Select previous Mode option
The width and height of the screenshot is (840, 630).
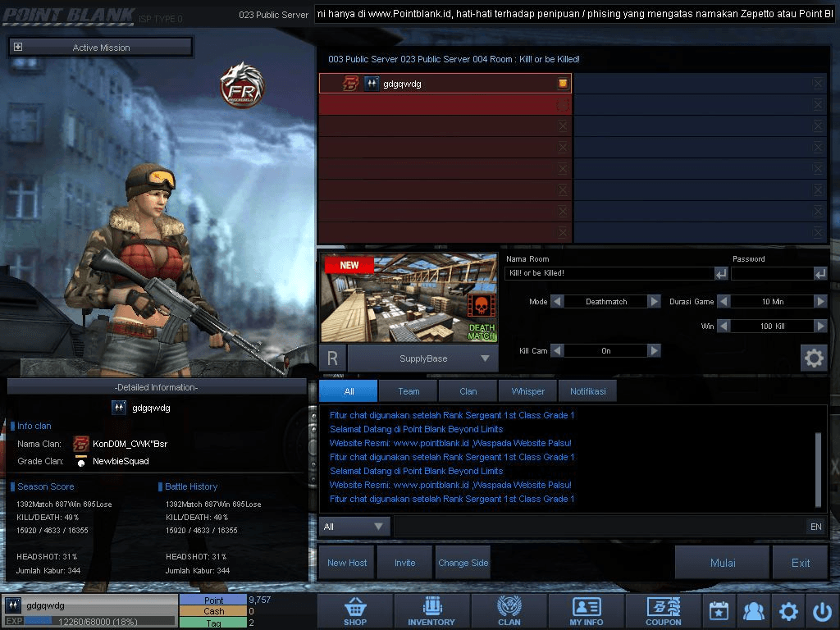(x=557, y=302)
